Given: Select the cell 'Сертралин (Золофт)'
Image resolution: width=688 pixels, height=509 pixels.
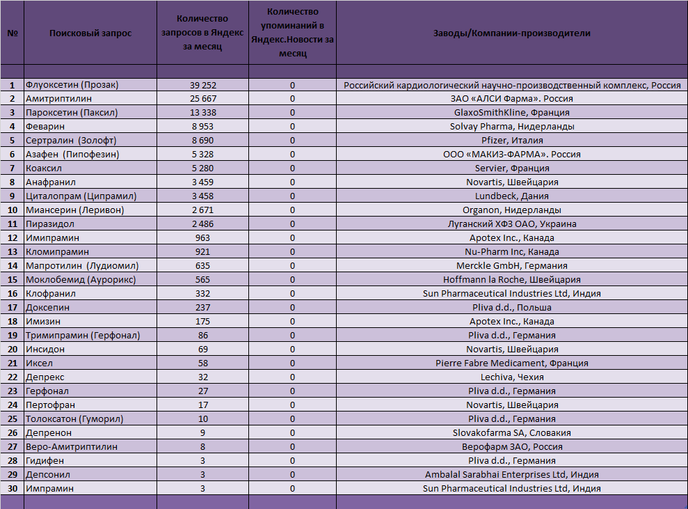Looking at the screenshot, I should [90, 140].
